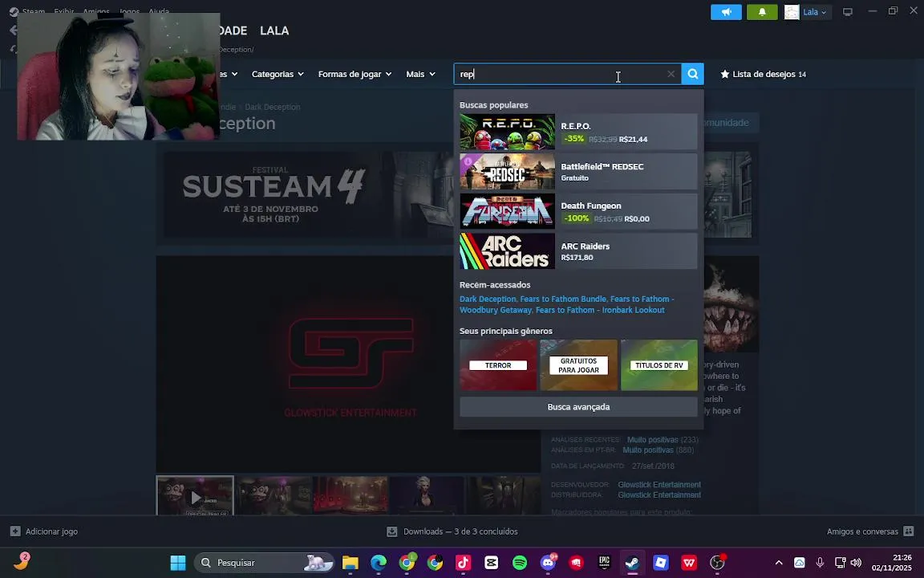Click Adicionar jogo plus icon

point(15,531)
